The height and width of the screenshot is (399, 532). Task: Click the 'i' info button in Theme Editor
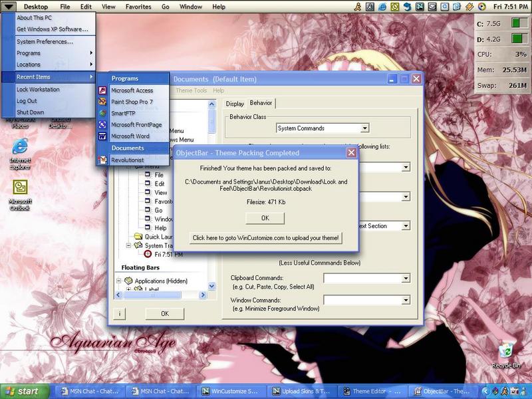pos(120,313)
